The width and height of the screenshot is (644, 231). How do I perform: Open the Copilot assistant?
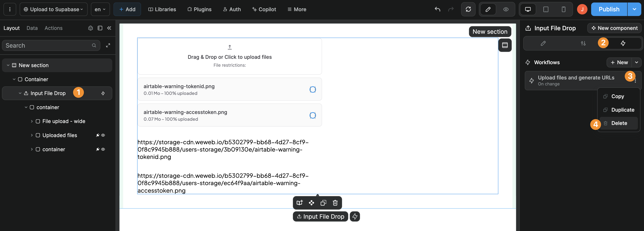(264, 9)
